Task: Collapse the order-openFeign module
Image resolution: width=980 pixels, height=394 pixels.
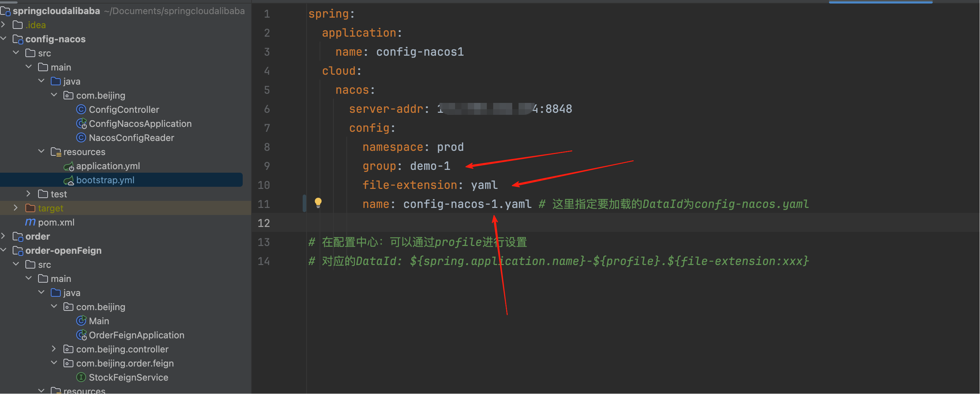Action: pyautogui.click(x=4, y=250)
